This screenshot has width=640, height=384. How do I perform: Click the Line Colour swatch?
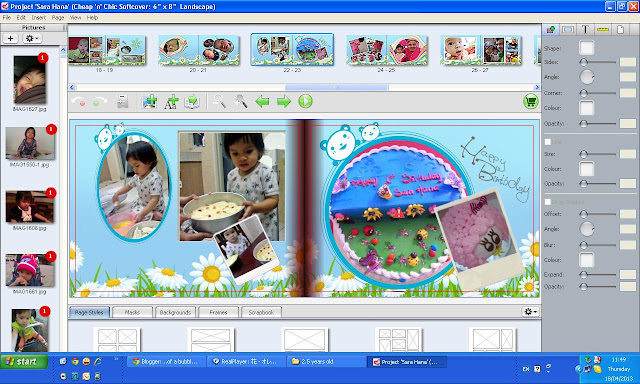tap(587, 169)
